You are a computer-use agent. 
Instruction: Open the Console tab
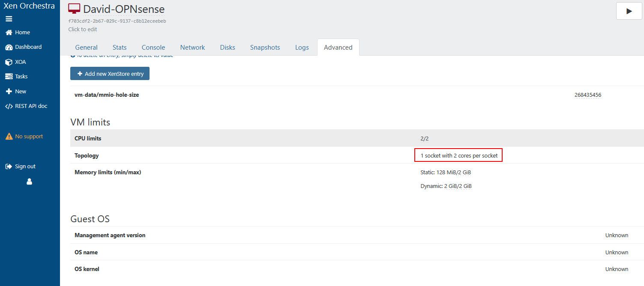pos(153,48)
